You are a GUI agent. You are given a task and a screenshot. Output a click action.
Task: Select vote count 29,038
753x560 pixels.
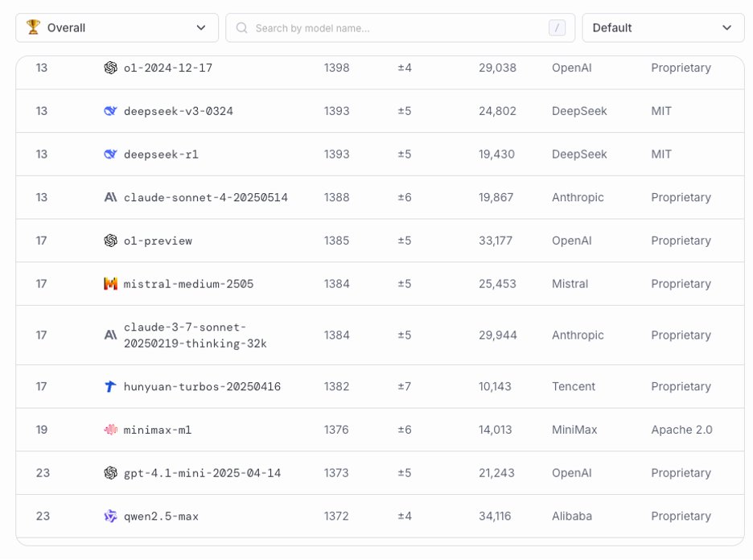[497, 68]
